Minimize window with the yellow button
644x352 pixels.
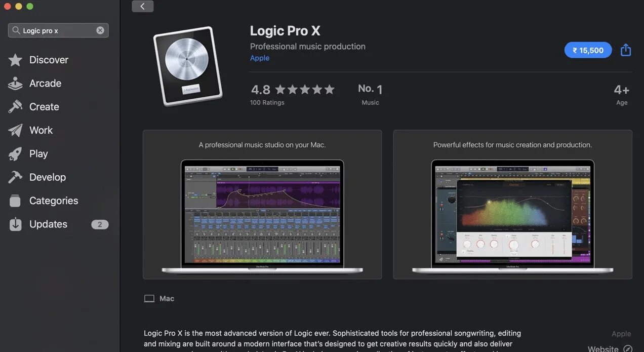click(18, 6)
